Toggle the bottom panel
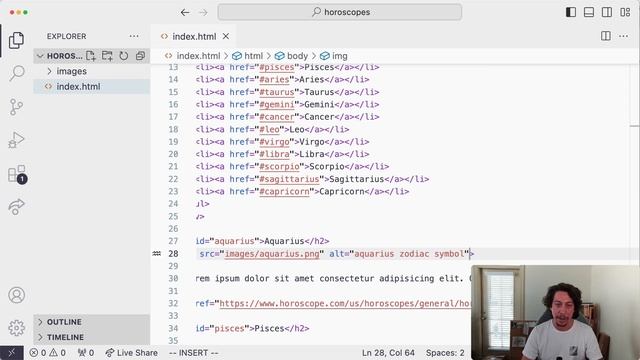This screenshot has width=640, height=360. 589,12
